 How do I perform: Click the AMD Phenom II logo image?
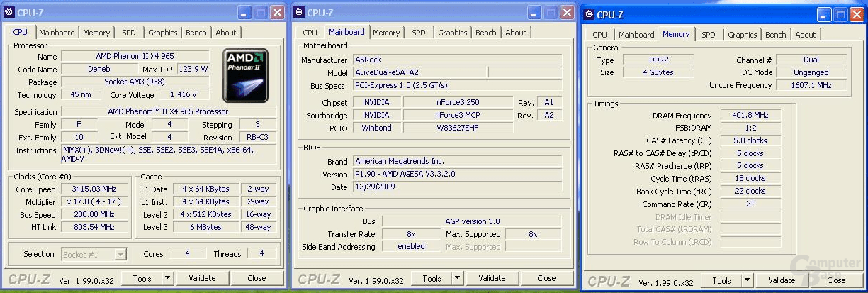[x=245, y=76]
